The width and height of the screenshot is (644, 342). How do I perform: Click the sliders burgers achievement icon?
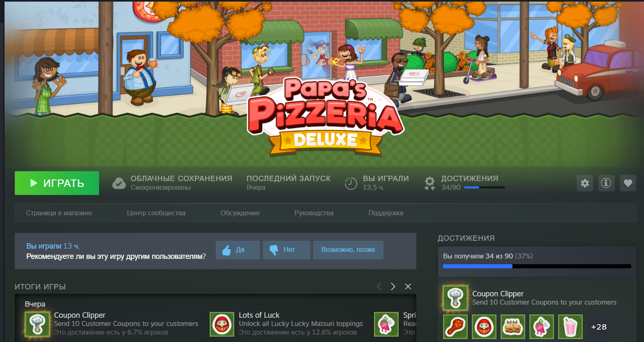(x=513, y=327)
